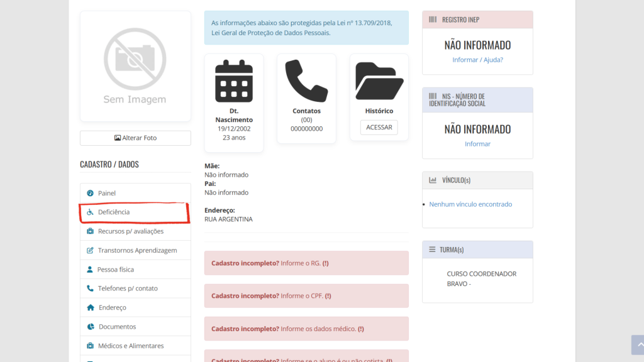Viewport: 644px width, 362px height.
Task: Click the phone icon above Contatos
Action: pyautogui.click(x=306, y=81)
